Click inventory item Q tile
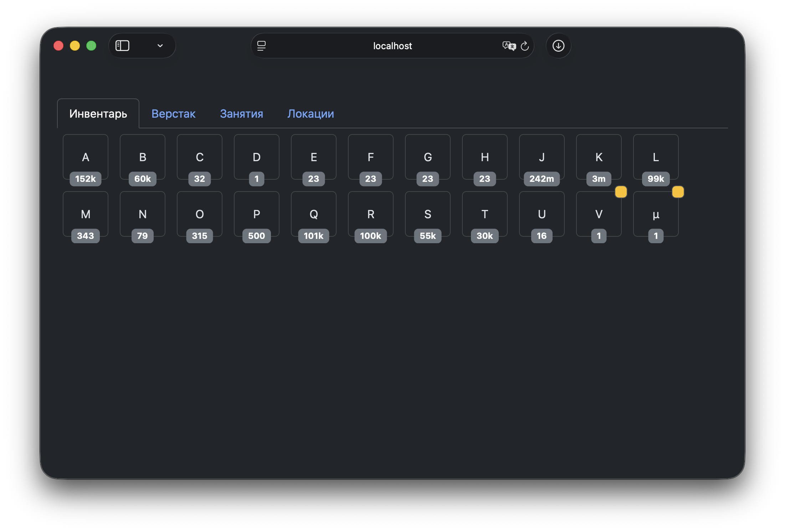This screenshot has height=532, width=785. 313,214
